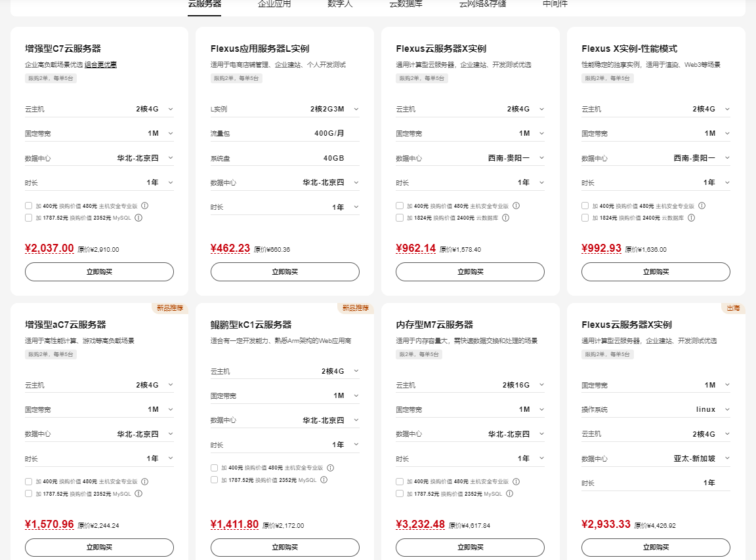Click 立即购买 under the ¥2,933.33 price

pos(656,548)
